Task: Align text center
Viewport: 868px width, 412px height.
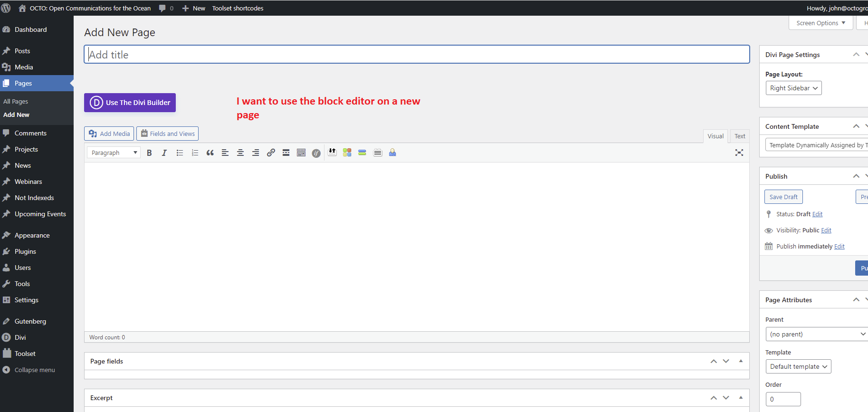Action: [240, 153]
